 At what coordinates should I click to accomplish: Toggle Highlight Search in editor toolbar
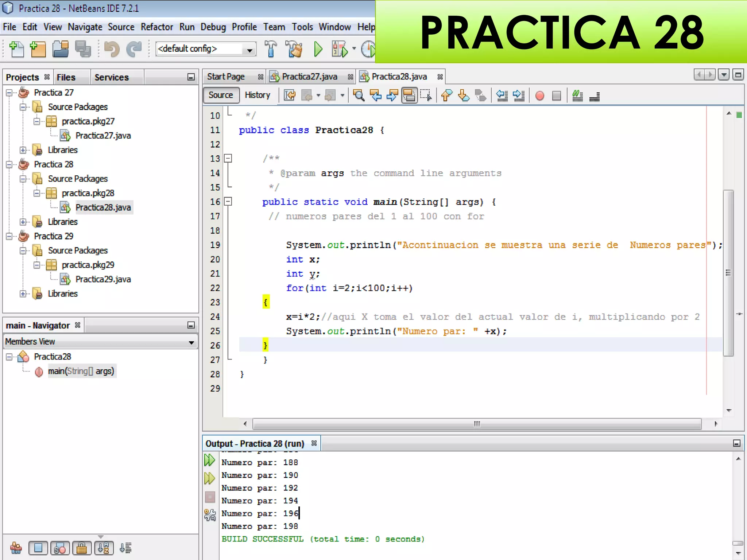click(x=409, y=96)
